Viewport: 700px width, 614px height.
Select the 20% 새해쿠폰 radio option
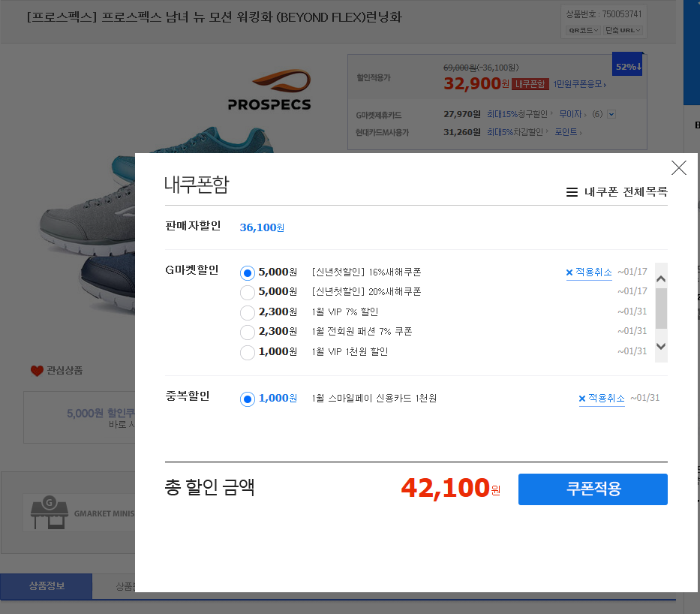(248, 292)
